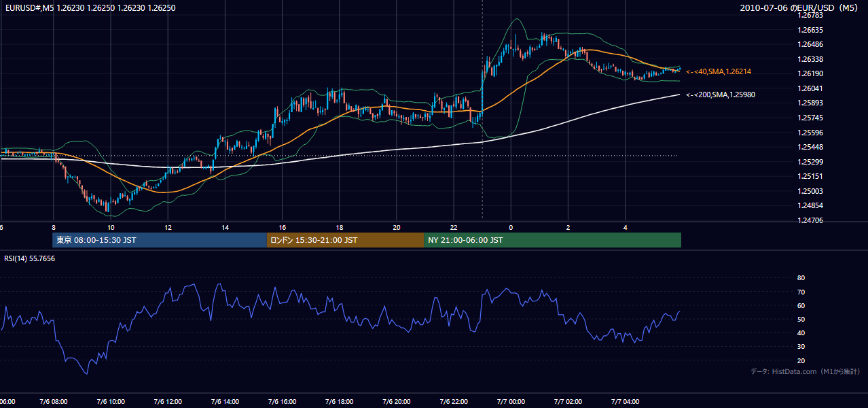
Task: Click the 7/6 12:00 bottom time label
Action: tap(167, 402)
